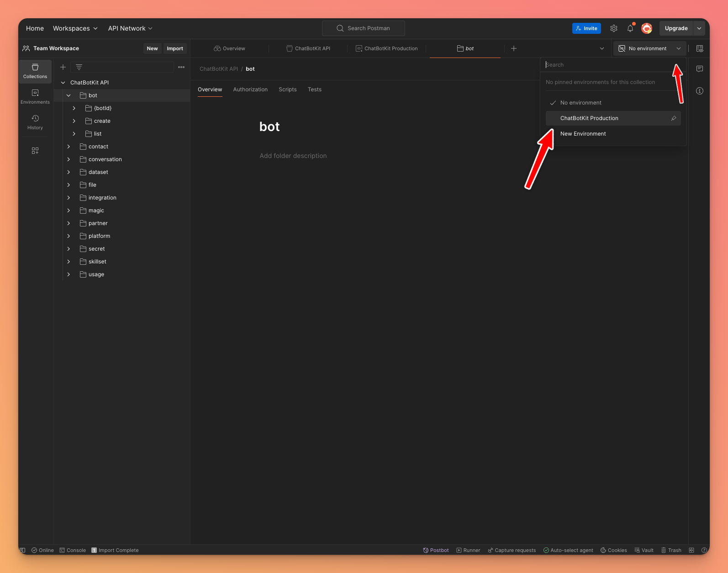
Task: Toggle Auto-select agent in status bar
Action: click(568, 550)
